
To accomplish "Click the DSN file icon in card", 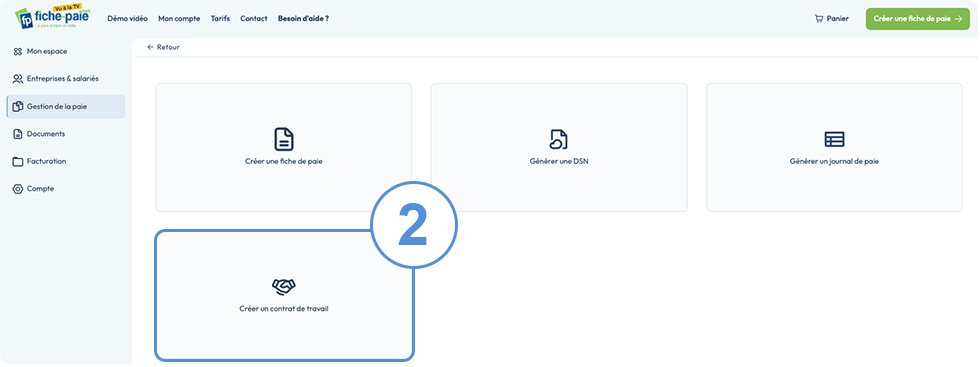I will point(559,139).
